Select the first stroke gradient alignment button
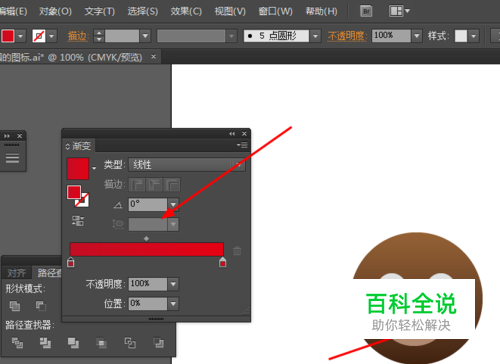 tap(137, 184)
